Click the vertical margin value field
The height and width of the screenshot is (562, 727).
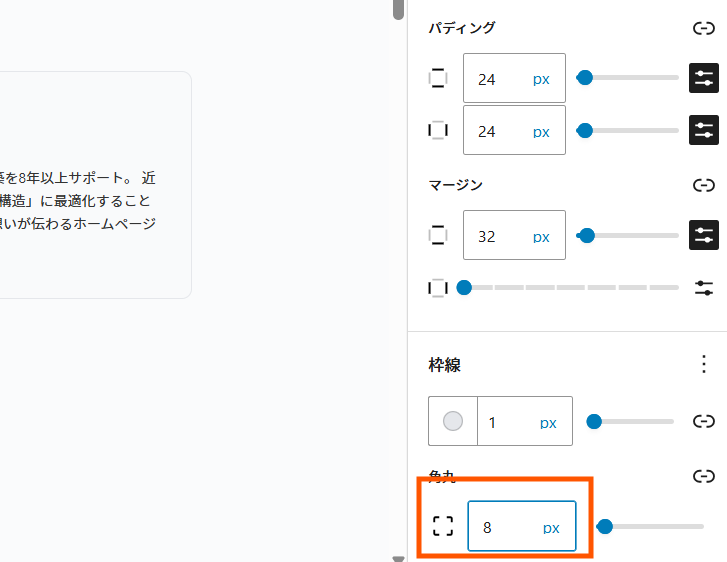coord(497,237)
